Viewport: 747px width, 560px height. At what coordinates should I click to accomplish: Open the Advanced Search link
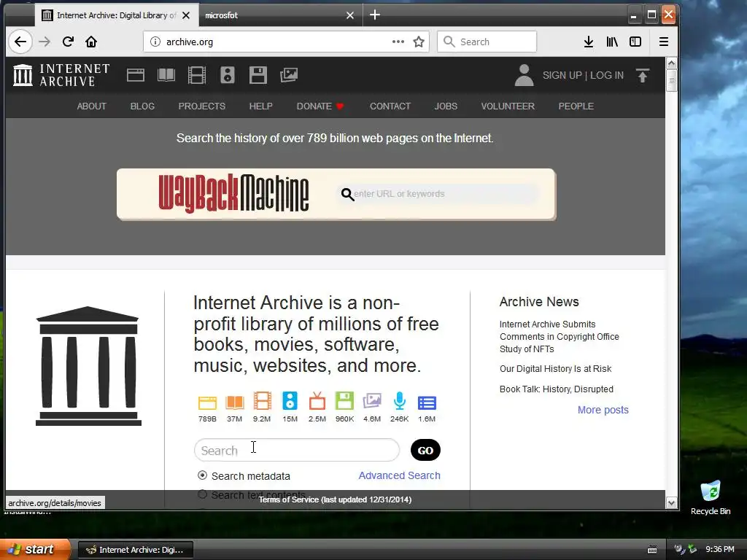[399, 475]
